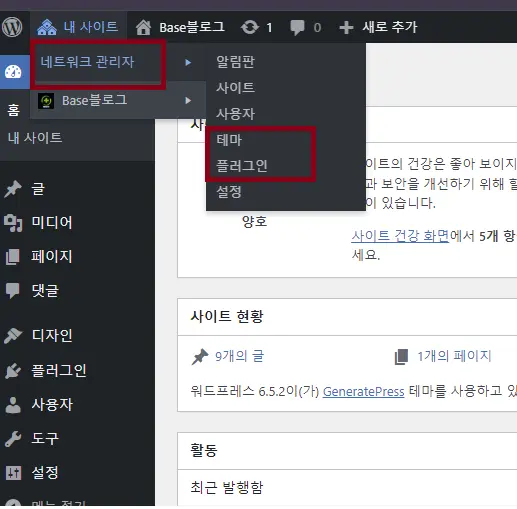517x509 pixels.
Task: Click the 댓글 bubble icon in sidebar
Action: (x=13, y=291)
